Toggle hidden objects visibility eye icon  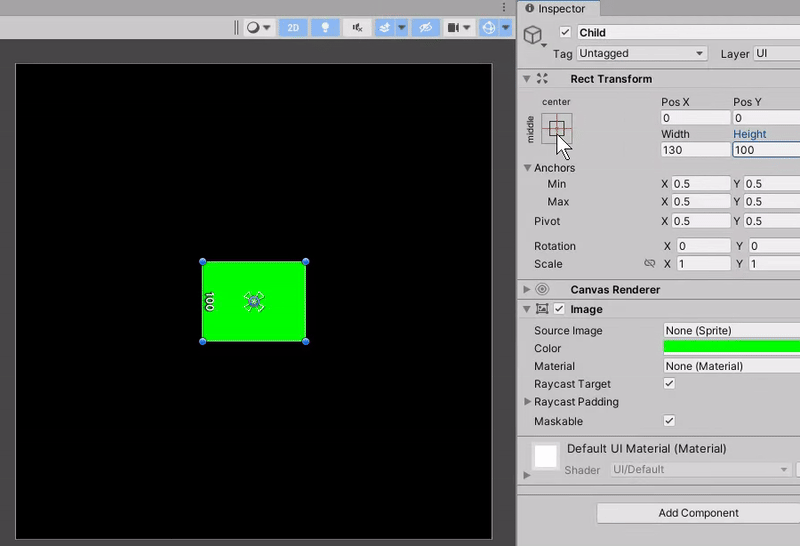[426, 28]
